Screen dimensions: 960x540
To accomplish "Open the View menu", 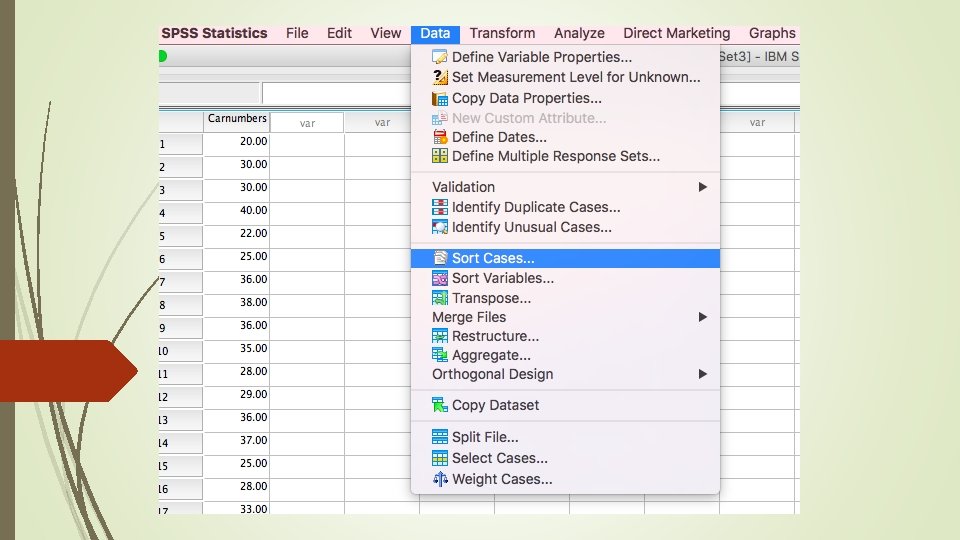I will click(x=386, y=33).
